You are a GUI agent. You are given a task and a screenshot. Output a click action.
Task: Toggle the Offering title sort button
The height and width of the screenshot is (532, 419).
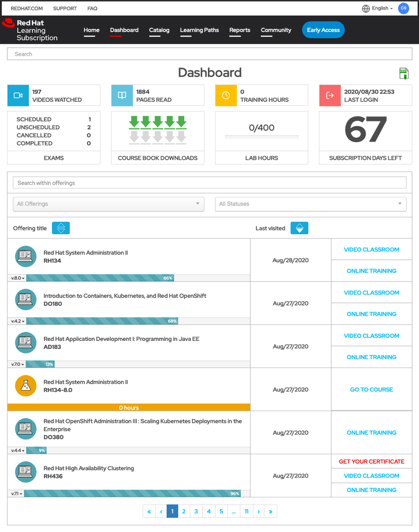[61, 228]
